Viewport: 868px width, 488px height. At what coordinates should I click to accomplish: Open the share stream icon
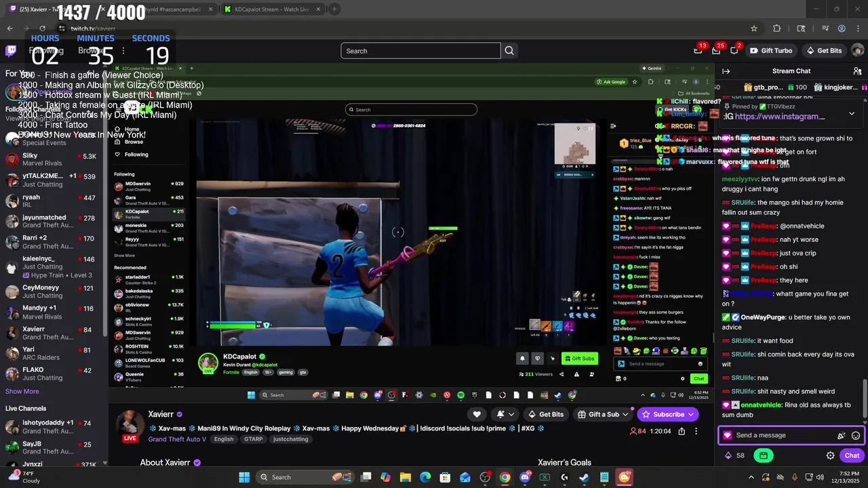[682, 431]
